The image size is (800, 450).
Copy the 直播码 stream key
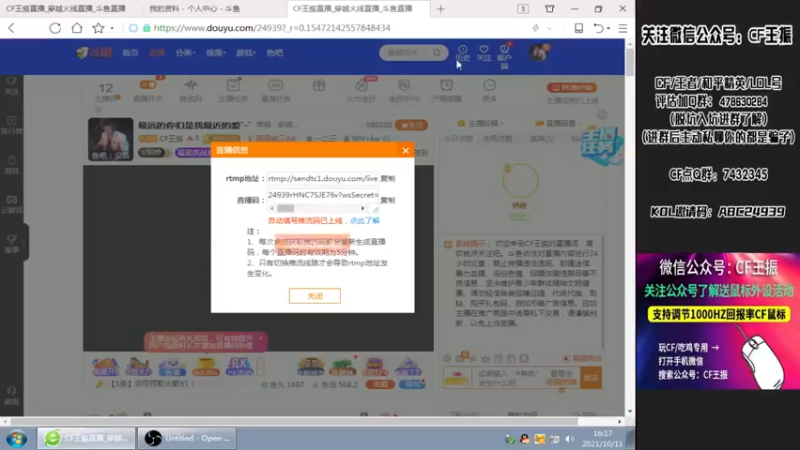coord(388,201)
